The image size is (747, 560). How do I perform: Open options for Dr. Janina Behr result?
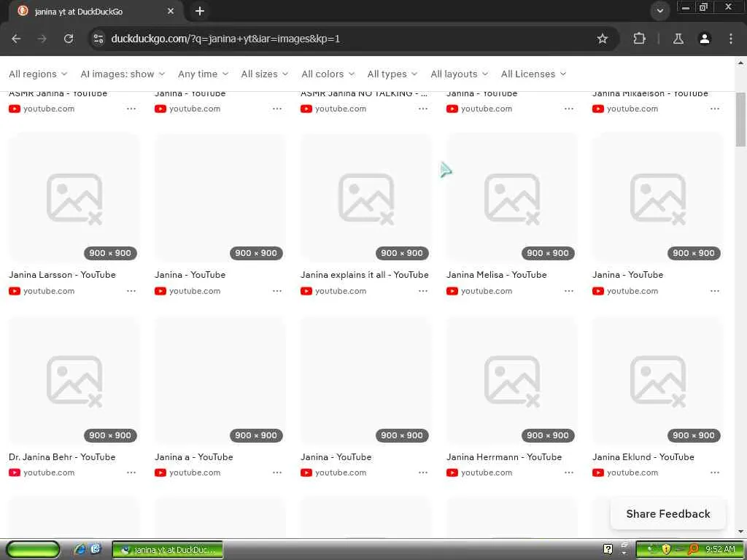[x=131, y=472]
